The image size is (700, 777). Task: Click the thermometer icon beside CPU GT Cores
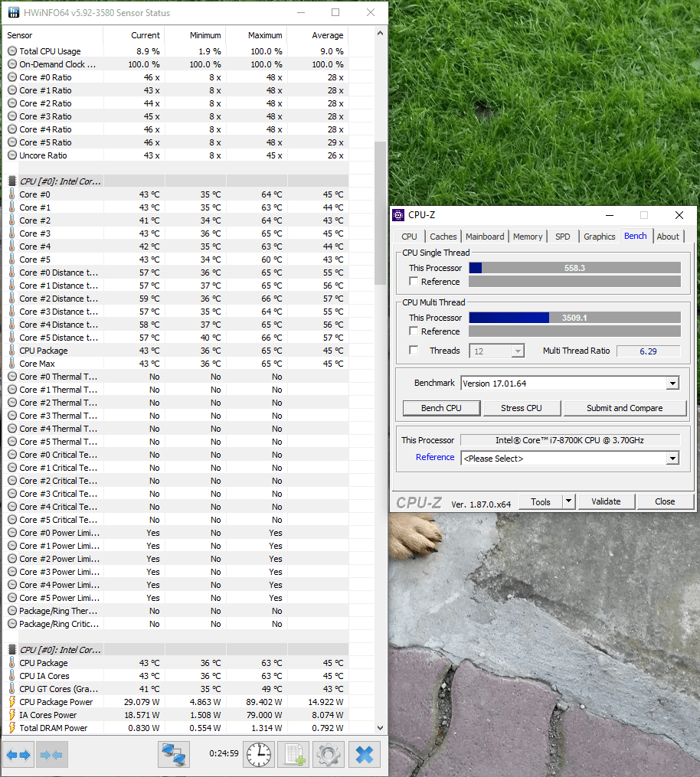pyautogui.click(x=12, y=689)
